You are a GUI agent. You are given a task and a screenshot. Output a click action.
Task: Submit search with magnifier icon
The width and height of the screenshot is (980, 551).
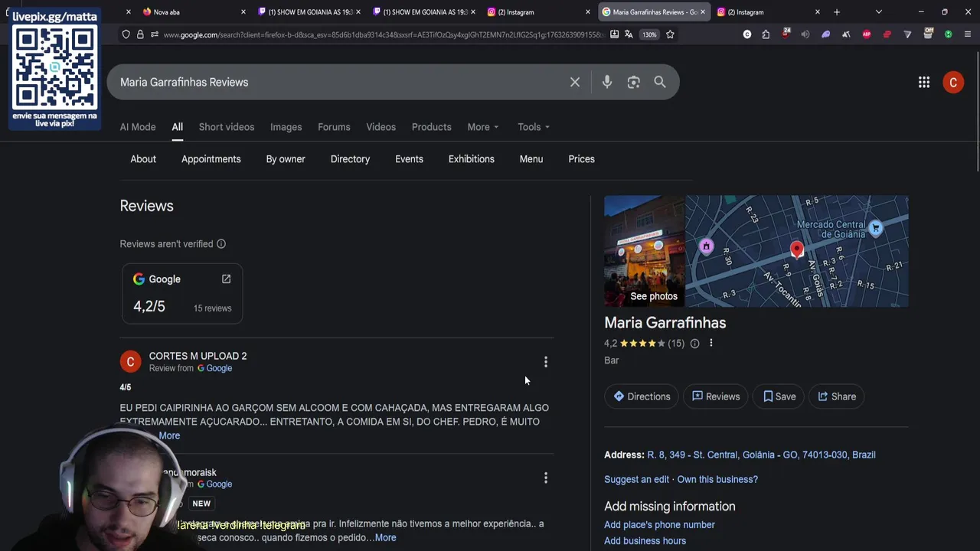click(x=660, y=82)
